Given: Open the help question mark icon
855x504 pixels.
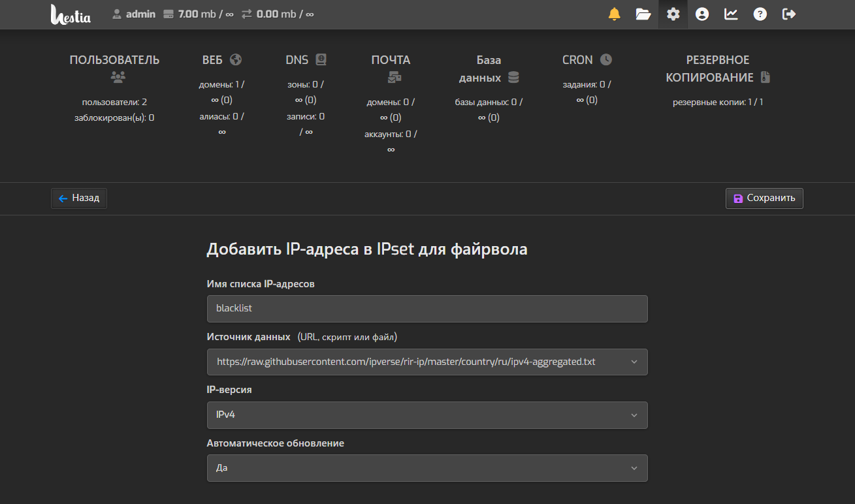Looking at the screenshot, I should pyautogui.click(x=760, y=14).
